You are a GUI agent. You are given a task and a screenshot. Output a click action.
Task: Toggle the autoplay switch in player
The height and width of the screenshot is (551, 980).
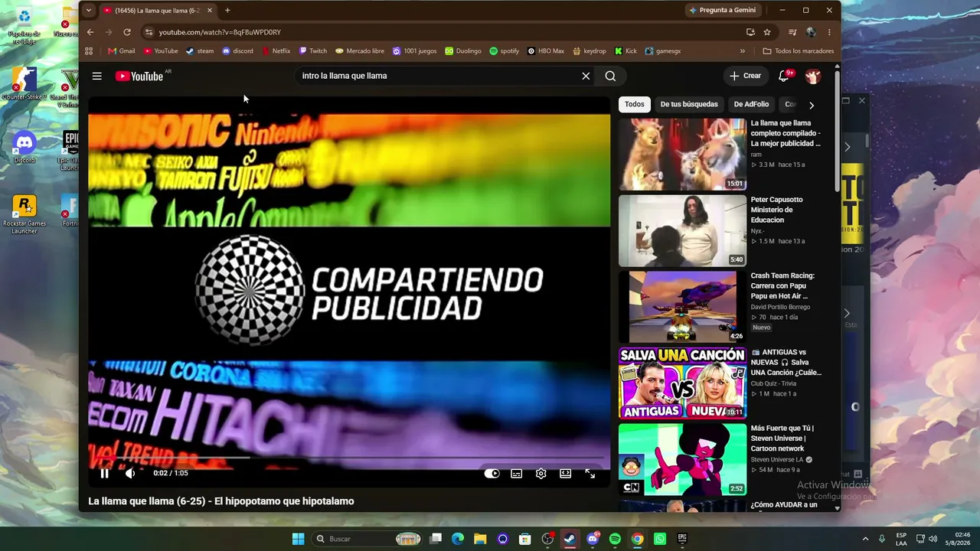pyautogui.click(x=492, y=473)
